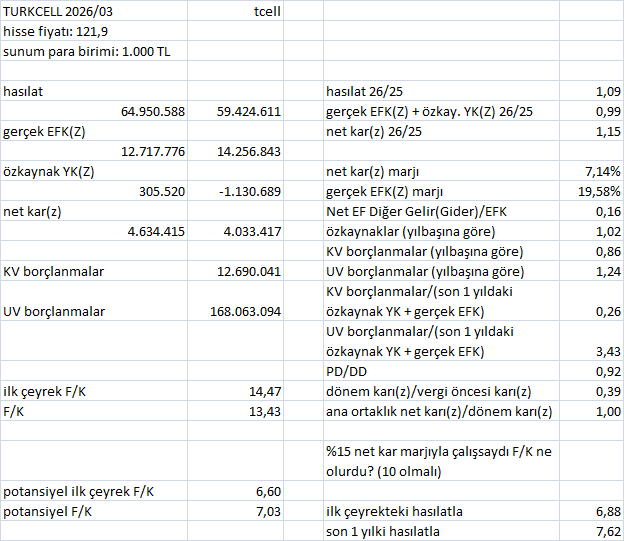Select 'gerçek EFK(Z) + özkay. YK(Z) 26/25' cell
This screenshot has height=541, width=624.
pos(441,111)
